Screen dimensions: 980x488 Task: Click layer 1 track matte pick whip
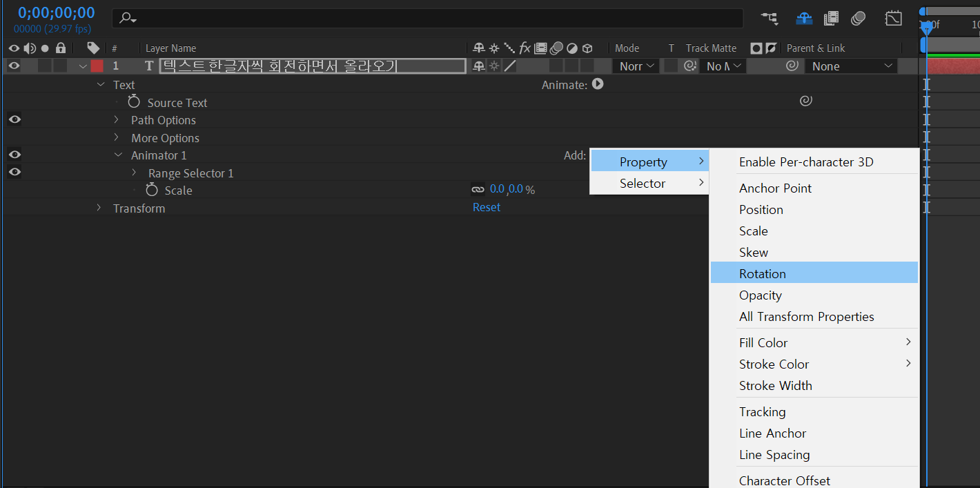click(x=689, y=66)
